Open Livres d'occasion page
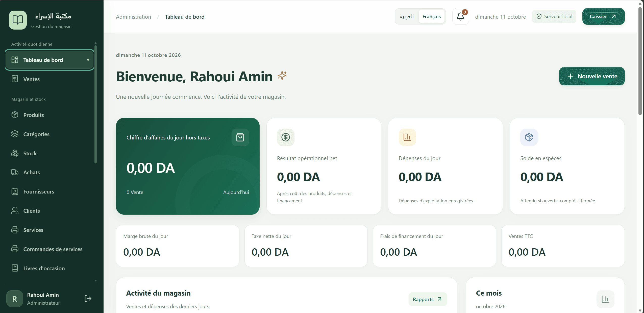This screenshot has width=644, height=313. point(49,268)
